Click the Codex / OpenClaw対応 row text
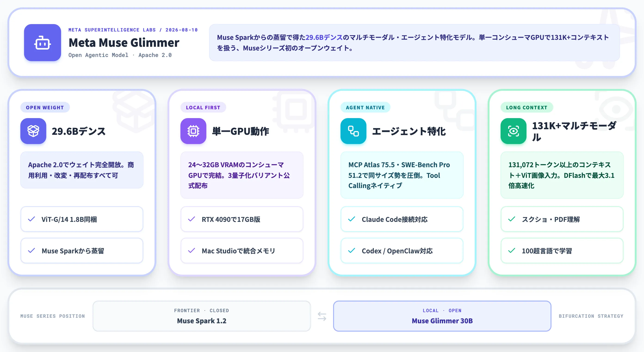 click(x=397, y=251)
